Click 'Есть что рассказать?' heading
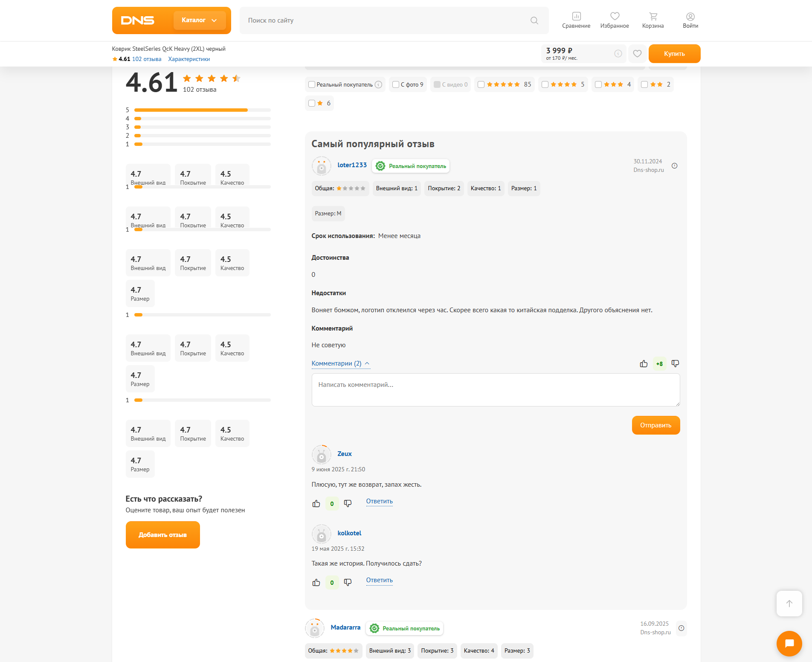 [x=164, y=499]
